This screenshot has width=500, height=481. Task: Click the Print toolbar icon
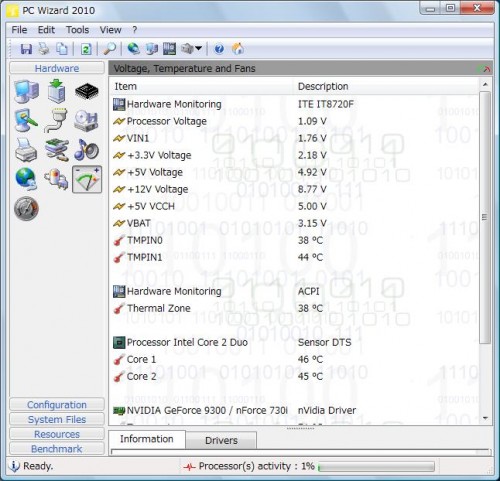click(x=44, y=49)
